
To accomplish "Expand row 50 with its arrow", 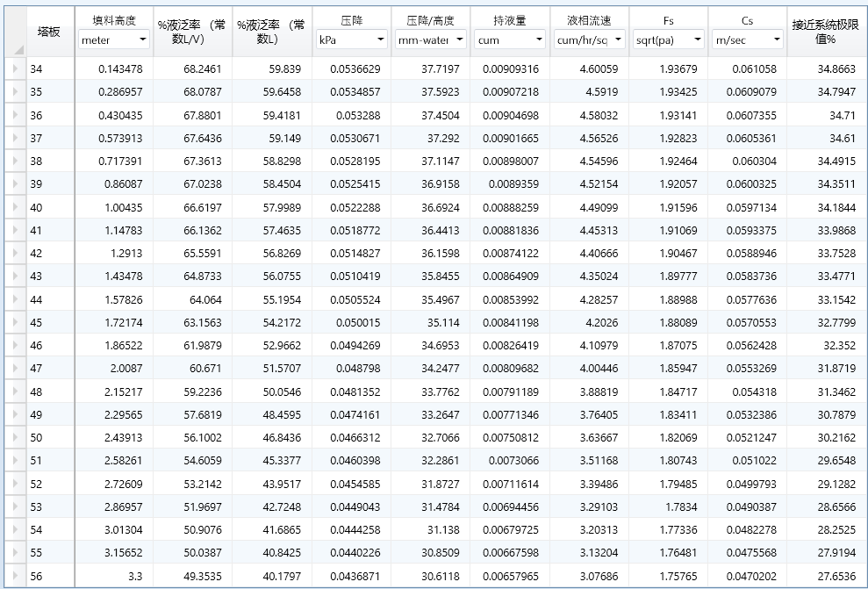I will (16, 437).
